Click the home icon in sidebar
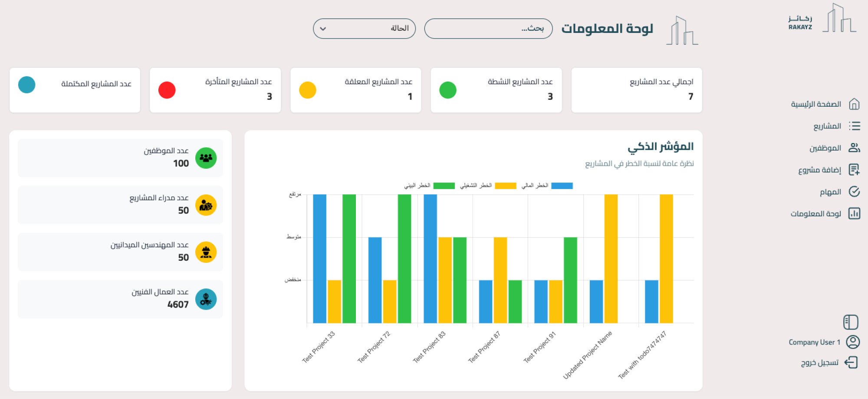The width and height of the screenshot is (868, 399). click(854, 104)
